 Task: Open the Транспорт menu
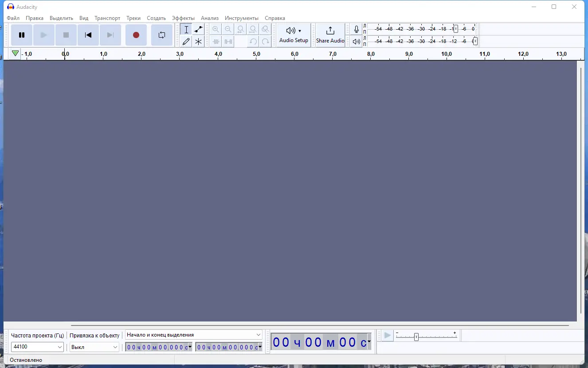pos(107,18)
